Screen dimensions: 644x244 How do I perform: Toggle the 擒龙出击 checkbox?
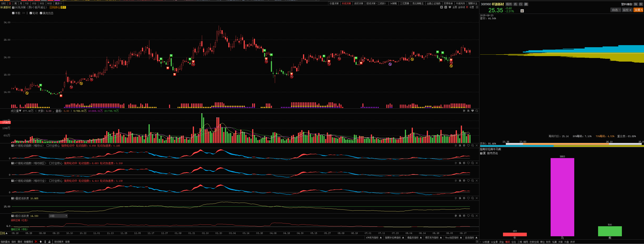pos(41,13)
